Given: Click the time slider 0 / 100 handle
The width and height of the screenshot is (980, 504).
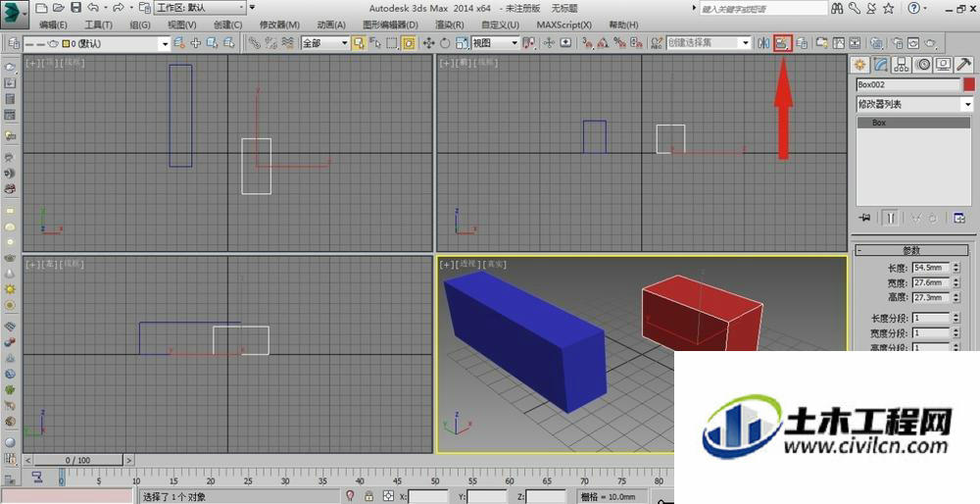Looking at the screenshot, I should click(78, 460).
